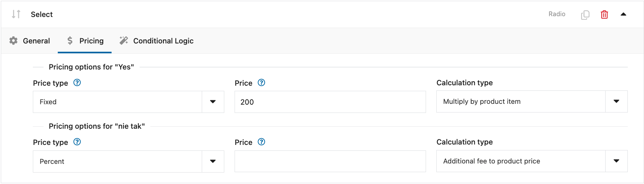Click the dollar sign icon on the Pricing tab
The width and height of the screenshot is (644, 184).
coord(70,41)
